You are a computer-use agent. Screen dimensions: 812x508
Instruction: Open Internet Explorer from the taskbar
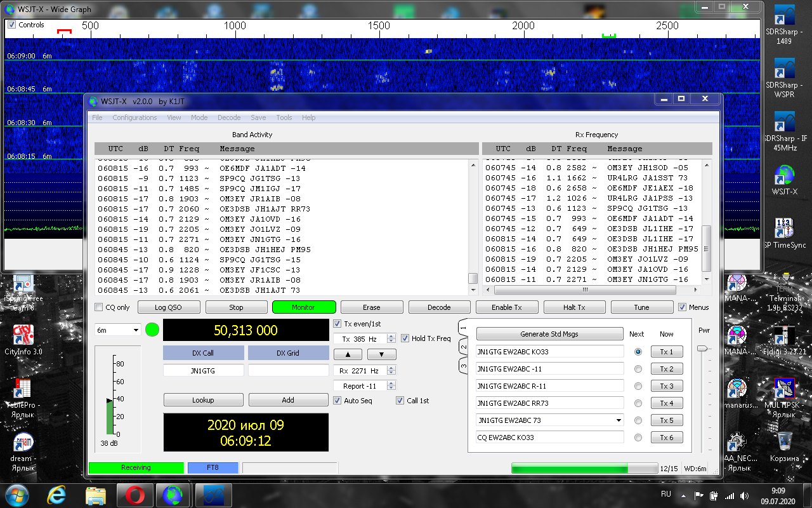pos(57,494)
